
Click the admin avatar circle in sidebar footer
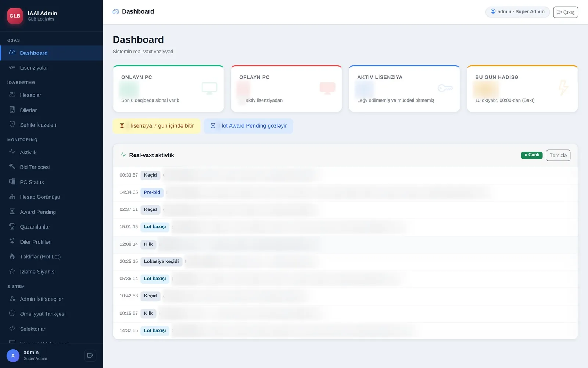[13, 355]
